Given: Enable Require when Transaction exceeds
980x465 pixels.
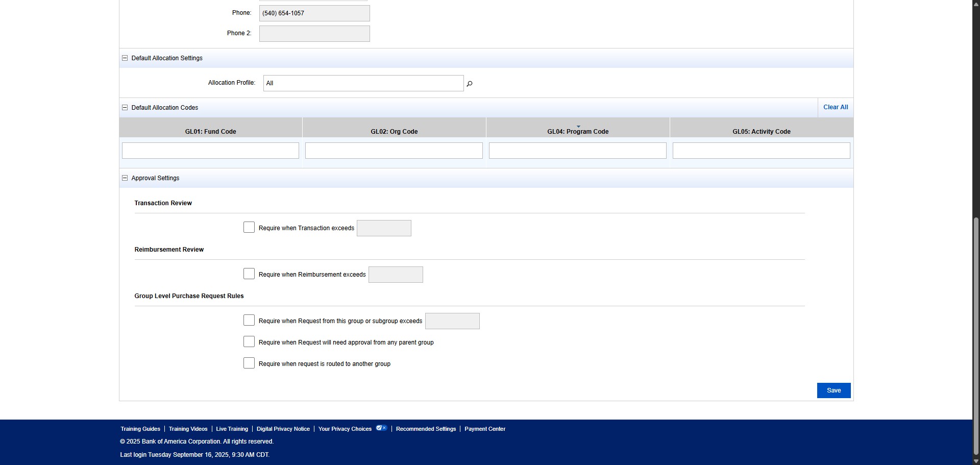Looking at the screenshot, I should (x=249, y=227).
